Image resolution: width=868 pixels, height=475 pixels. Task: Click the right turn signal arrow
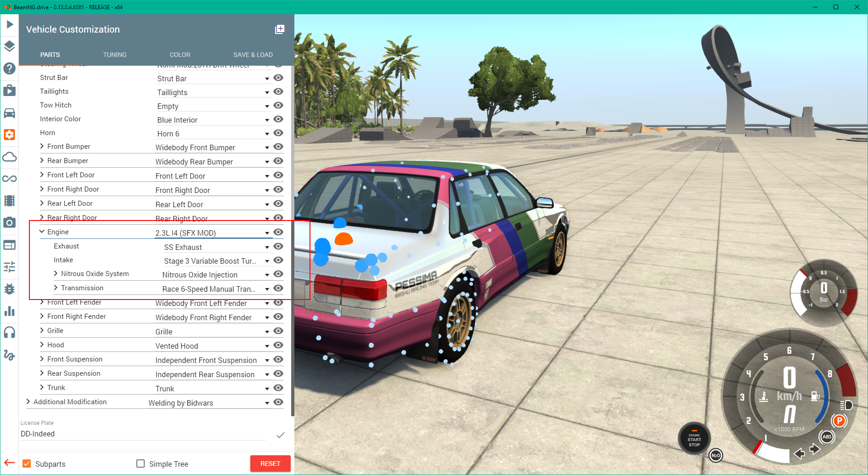(815, 449)
